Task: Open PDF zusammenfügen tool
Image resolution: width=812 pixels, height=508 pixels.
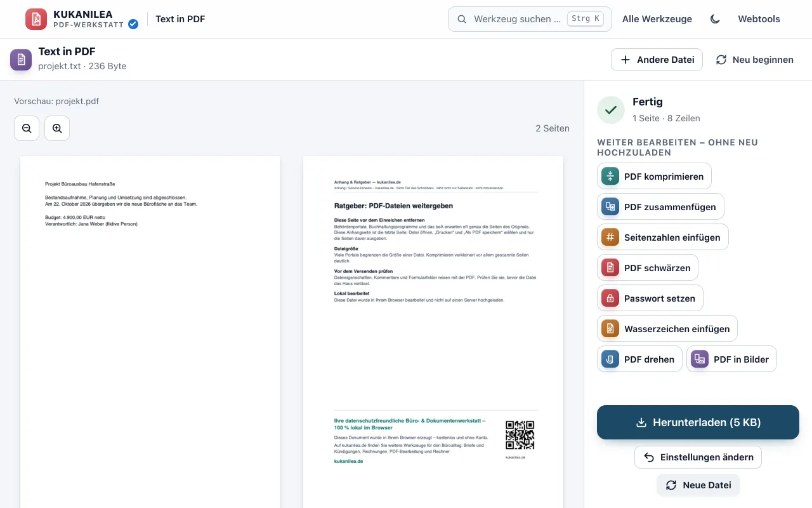Action: [x=660, y=206]
